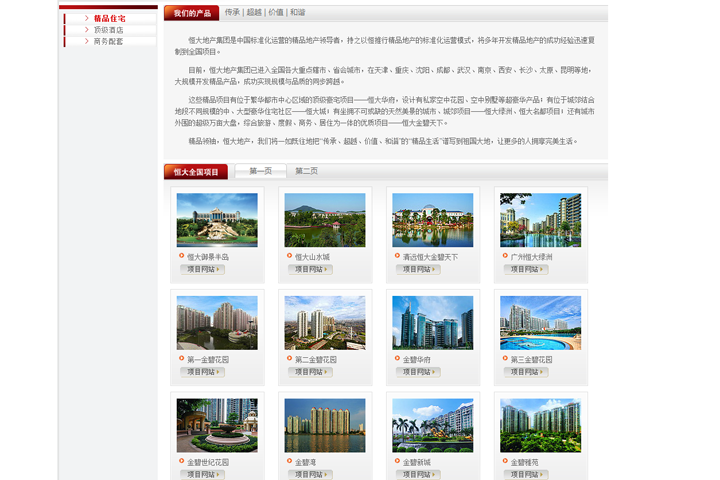720x480 pixels.
Task: Open the 清远恒大金碧天下 picture
Action: 433,220
